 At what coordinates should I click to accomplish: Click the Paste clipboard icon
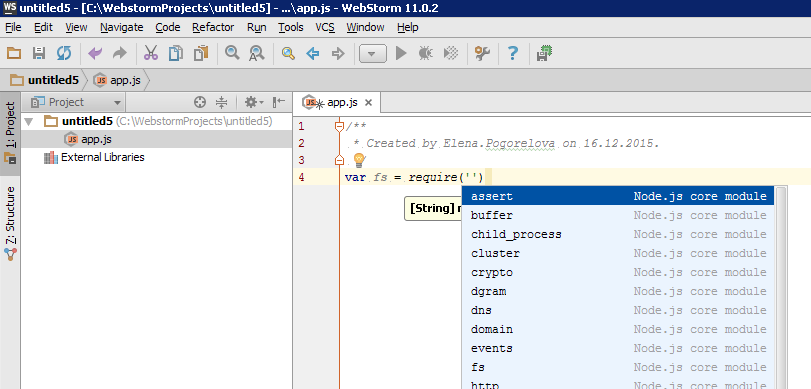201,53
